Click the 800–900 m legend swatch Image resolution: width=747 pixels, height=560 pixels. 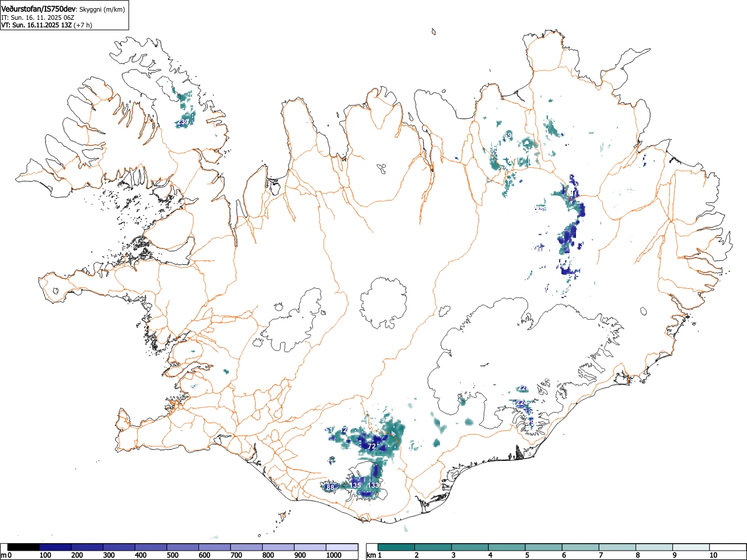[278, 547]
